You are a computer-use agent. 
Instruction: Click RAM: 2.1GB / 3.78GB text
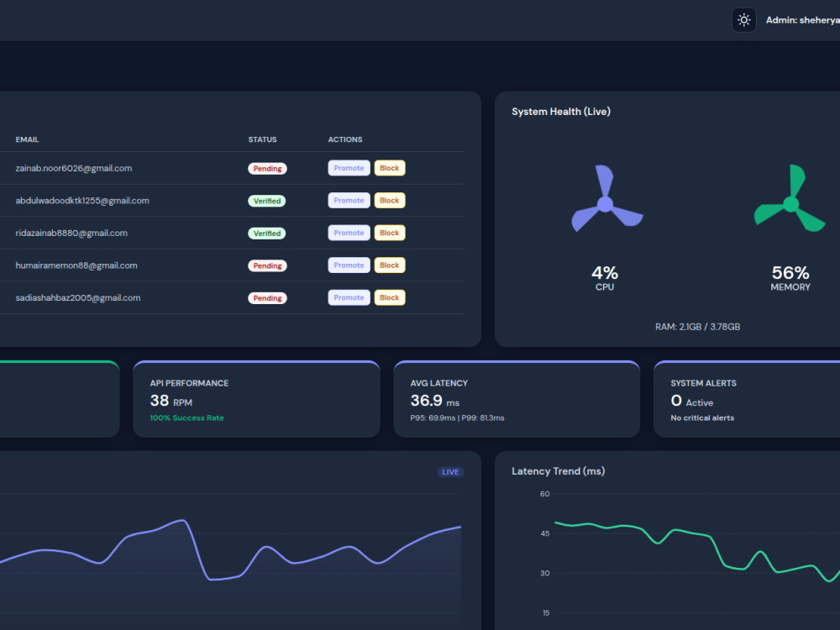coord(697,327)
